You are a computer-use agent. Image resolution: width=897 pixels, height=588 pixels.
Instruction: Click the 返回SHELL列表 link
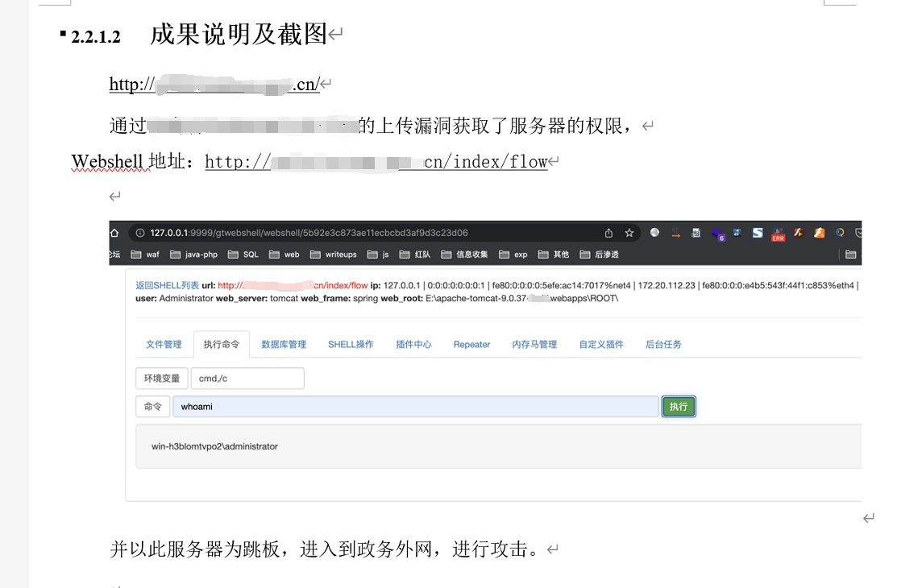[167, 285]
